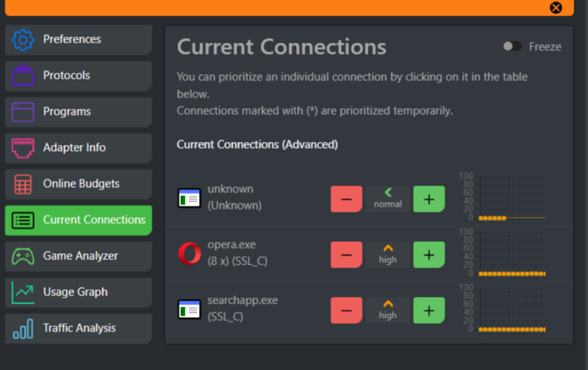Click the Adapter Info ethernet icon
The width and height of the screenshot is (588, 370).
coord(24,148)
